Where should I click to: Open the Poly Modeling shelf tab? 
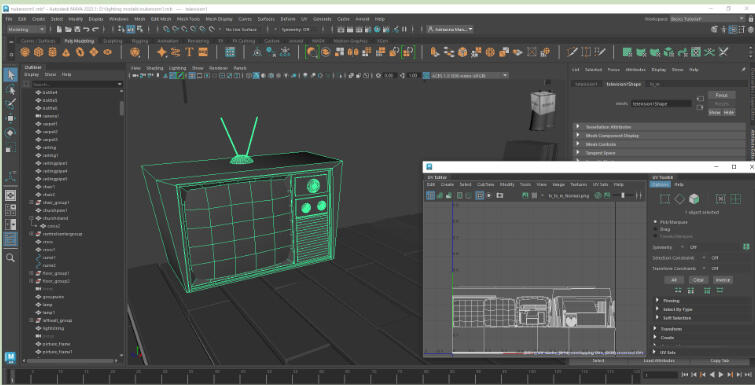click(79, 41)
